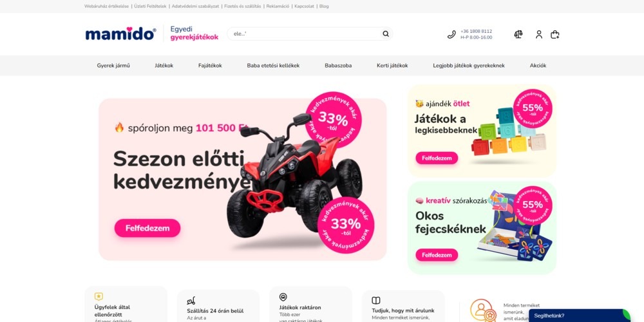
Task: Click Felfedezem button on quad banner
Action: [147, 228]
